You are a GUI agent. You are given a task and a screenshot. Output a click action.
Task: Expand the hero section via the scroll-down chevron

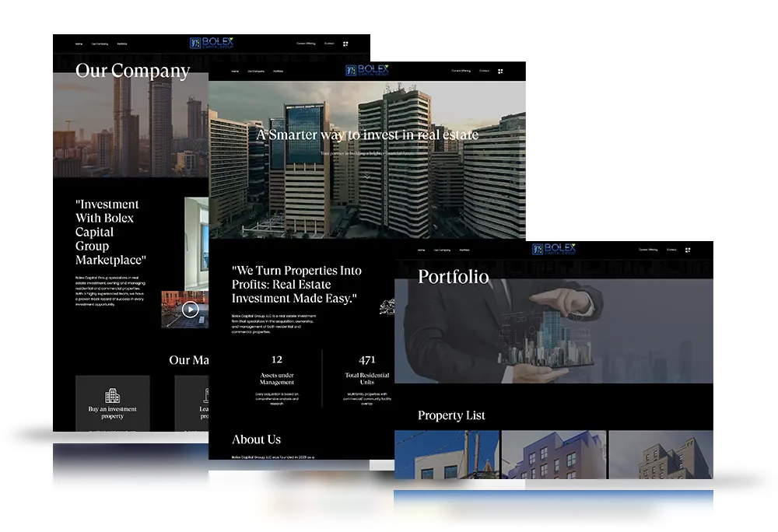[x=366, y=177]
